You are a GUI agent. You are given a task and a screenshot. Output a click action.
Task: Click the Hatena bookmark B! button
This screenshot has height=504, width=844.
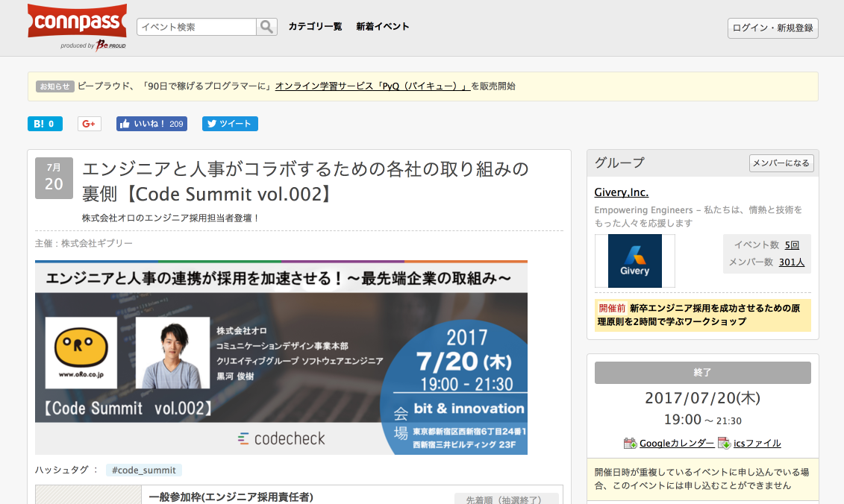[x=45, y=124]
